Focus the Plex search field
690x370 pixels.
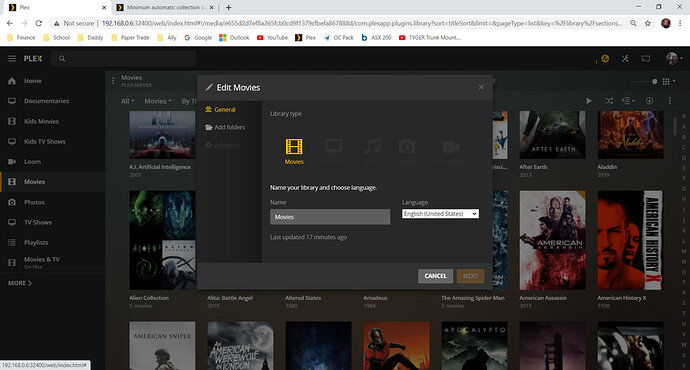(x=124, y=59)
